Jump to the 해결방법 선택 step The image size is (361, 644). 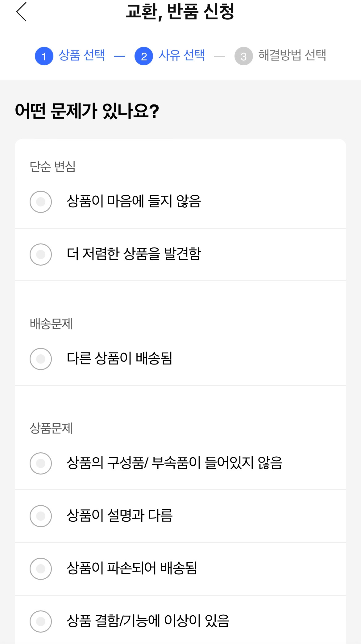click(x=292, y=55)
